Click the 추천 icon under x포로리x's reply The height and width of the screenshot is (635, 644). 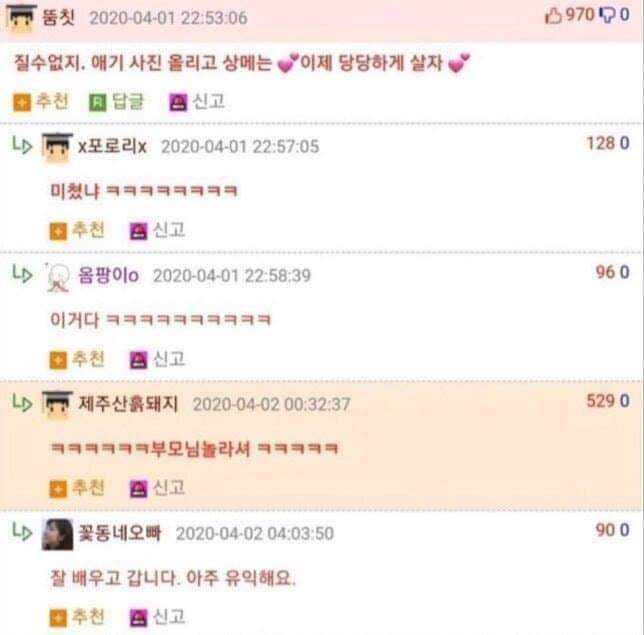[x=58, y=231]
